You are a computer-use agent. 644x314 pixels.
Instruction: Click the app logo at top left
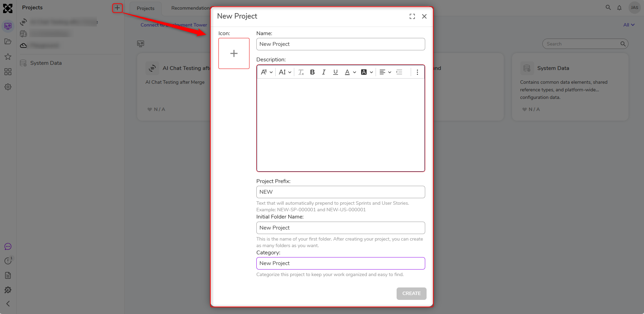pyautogui.click(x=8, y=8)
